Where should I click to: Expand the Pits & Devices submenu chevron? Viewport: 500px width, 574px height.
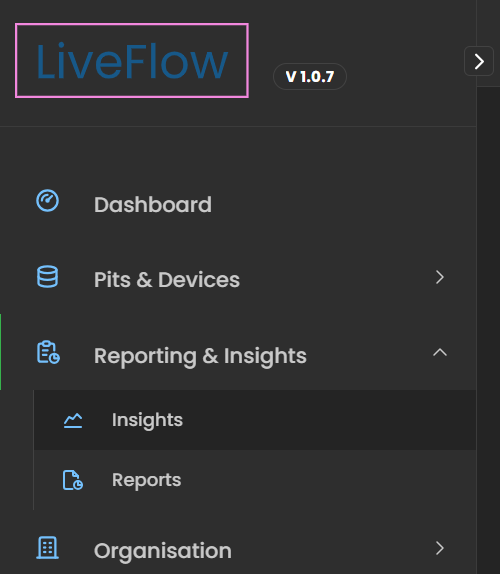coord(440,277)
